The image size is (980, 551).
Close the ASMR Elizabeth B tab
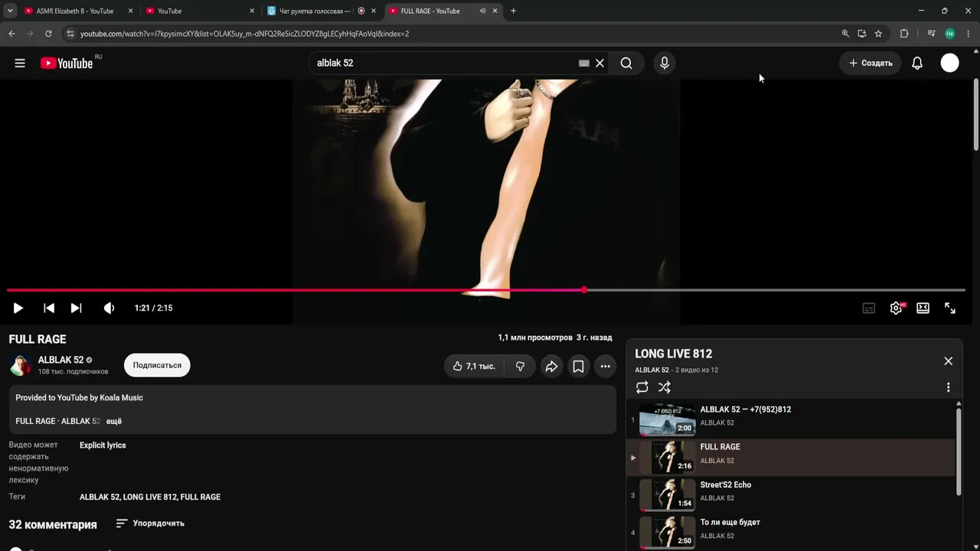click(x=131, y=11)
